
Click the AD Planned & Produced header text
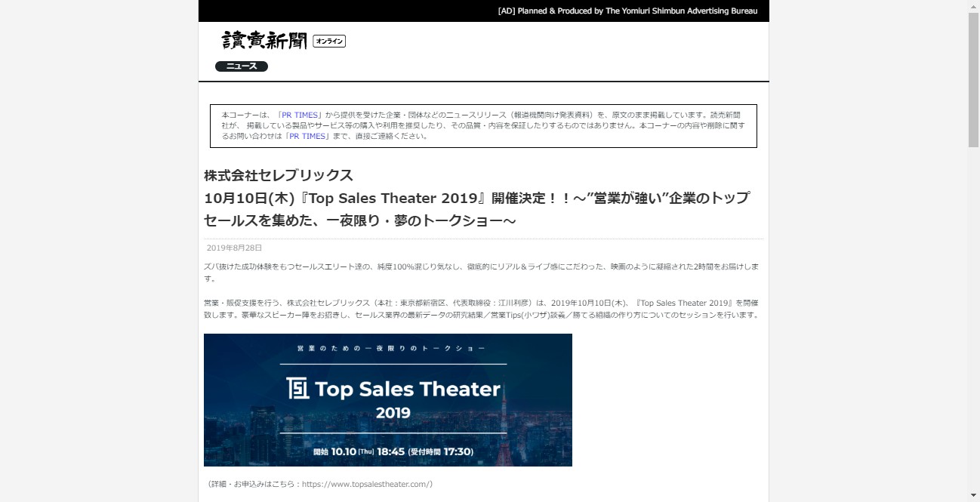coord(627,11)
